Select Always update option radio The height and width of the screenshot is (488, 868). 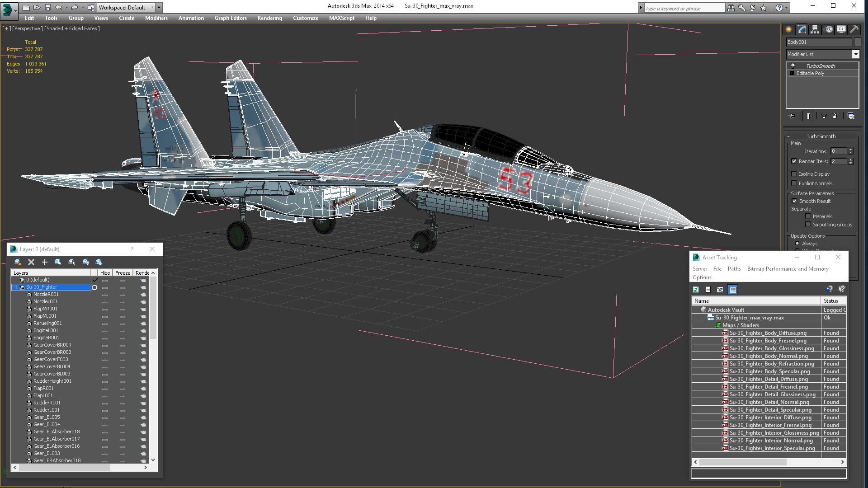pyautogui.click(x=797, y=244)
